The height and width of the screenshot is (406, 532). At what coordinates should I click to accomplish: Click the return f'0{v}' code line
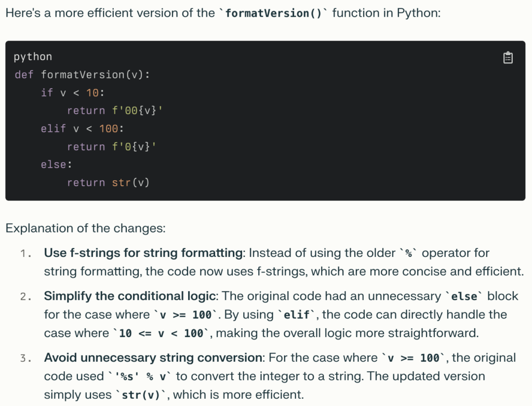coord(112,147)
